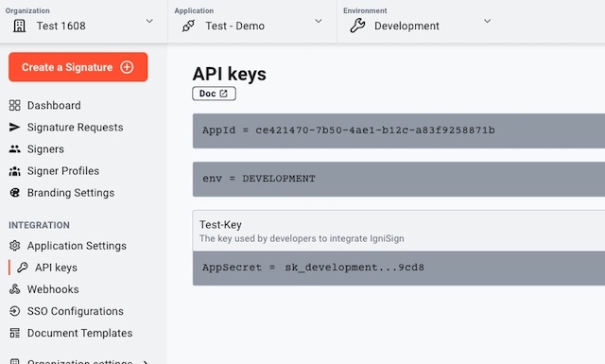The image size is (605, 364).
Task: Click the Signers people icon
Action: tap(15, 149)
